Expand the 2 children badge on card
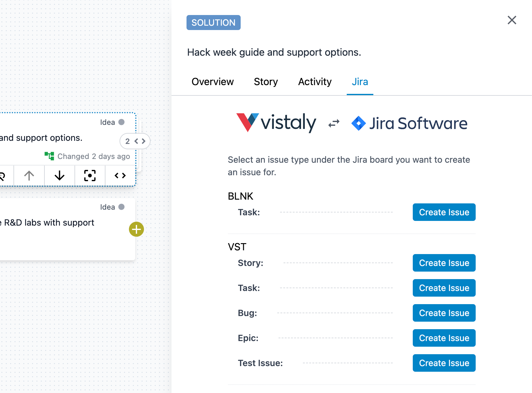This screenshot has width=532, height=393. 135,141
